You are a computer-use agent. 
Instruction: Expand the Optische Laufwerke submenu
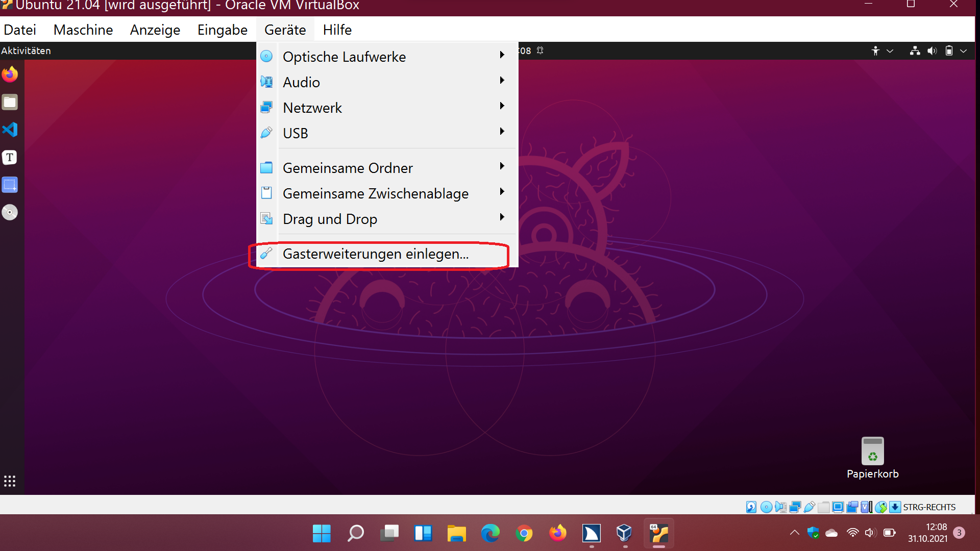[x=387, y=57]
